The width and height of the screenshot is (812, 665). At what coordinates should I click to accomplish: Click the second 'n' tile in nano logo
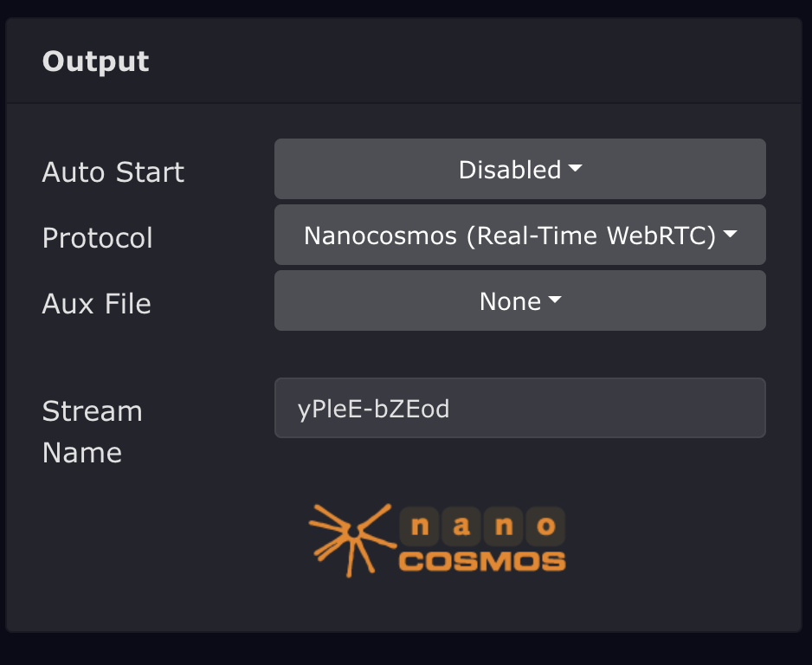tap(503, 526)
